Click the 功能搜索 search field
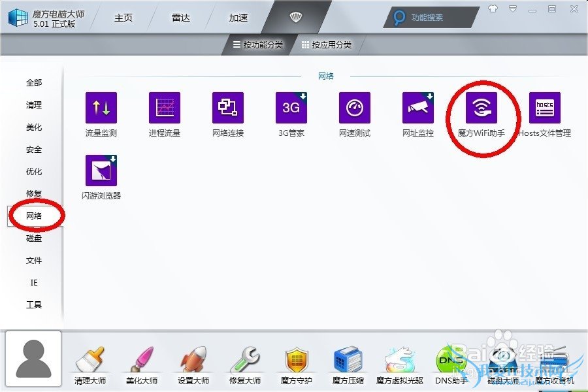 point(434,18)
